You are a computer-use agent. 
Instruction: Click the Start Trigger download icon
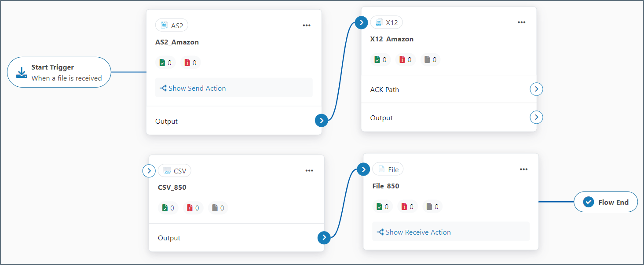(x=21, y=73)
